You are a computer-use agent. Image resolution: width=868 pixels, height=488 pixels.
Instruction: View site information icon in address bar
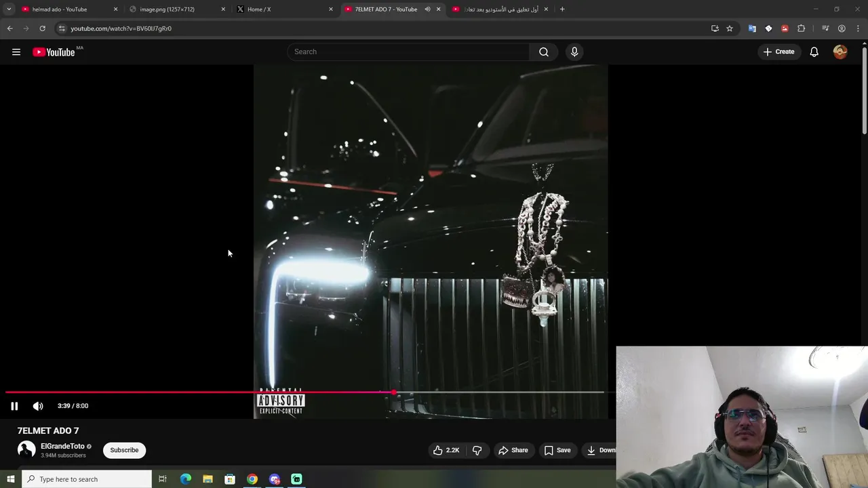(x=62, y=28)
